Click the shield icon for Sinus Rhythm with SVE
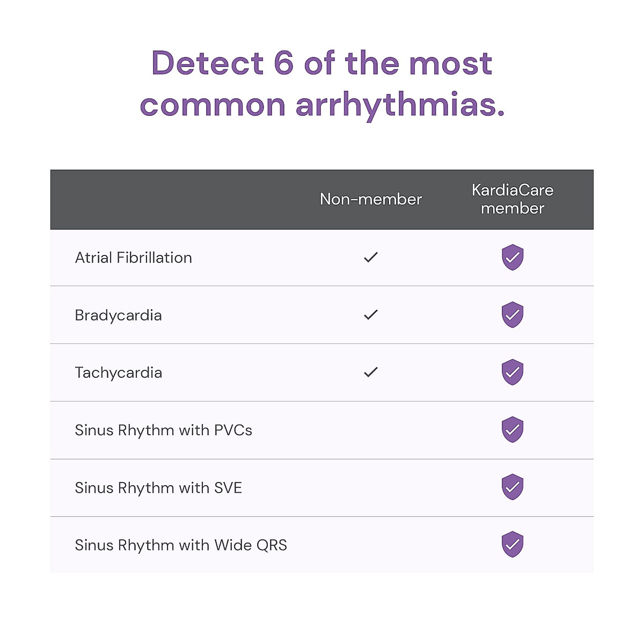 513,487
